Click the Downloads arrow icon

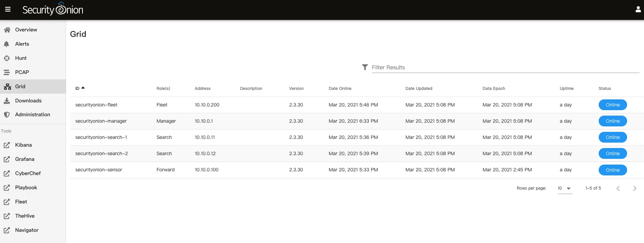(x=7, y=101)
